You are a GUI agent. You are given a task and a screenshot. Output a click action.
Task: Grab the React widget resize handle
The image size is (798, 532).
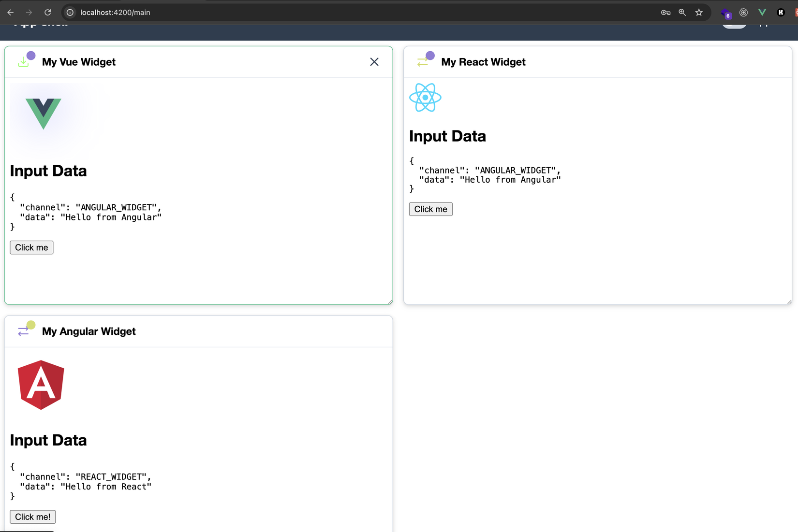coord(789,302)
